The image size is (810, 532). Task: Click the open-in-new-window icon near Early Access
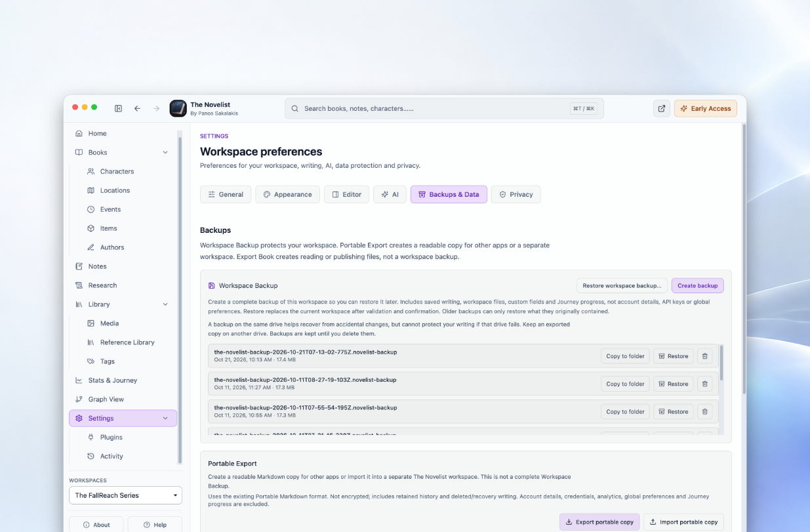tap(662, 108)
